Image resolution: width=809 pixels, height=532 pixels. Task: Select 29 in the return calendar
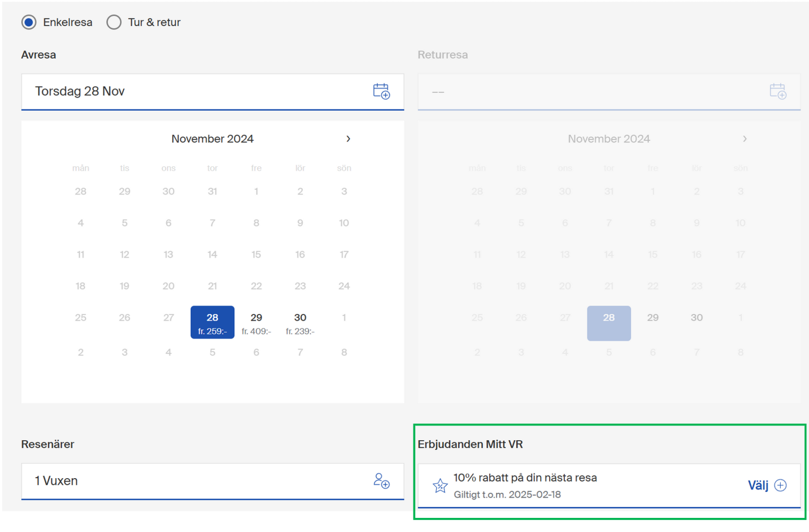pyautogui.click(x=653, y=318)
